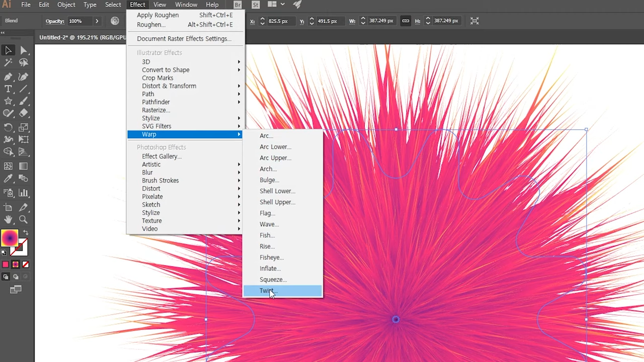644x362 pixels.
Task: Expand the Brush Strokes submenu
Action: coord(185,180)
